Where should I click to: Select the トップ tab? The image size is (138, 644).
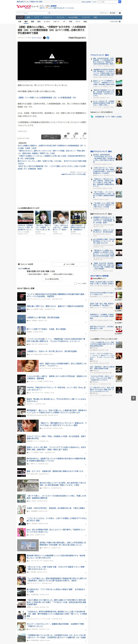(20, 17)
